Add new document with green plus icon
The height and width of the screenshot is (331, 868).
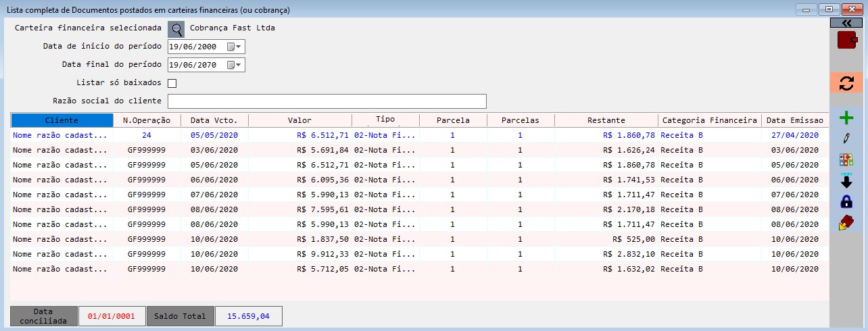[x=846, y=119]
